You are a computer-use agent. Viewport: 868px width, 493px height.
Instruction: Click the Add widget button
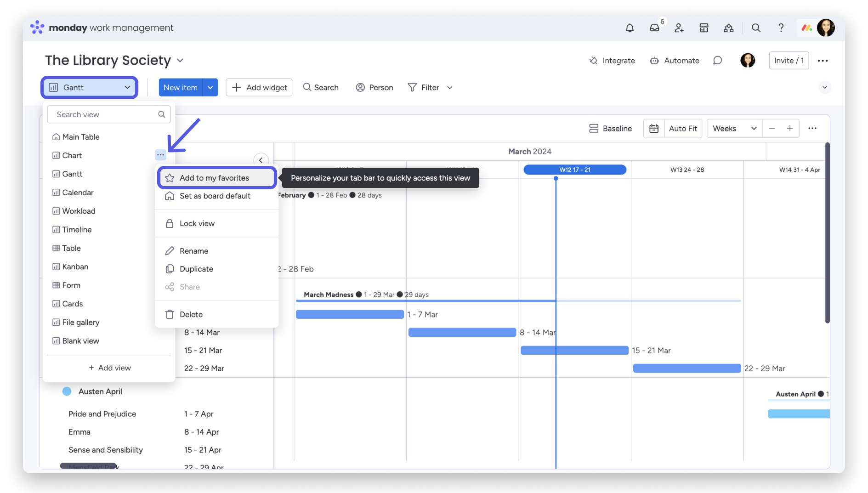(259, 87)
